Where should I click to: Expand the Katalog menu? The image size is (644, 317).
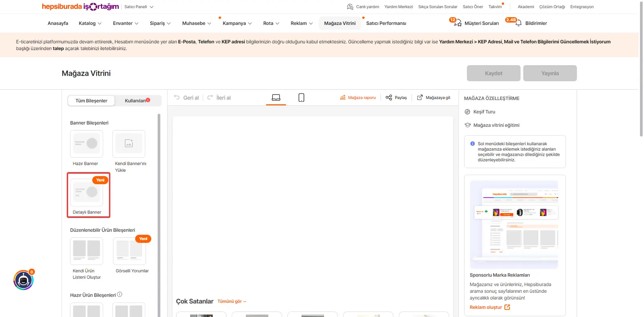click(x=90, y=23)
